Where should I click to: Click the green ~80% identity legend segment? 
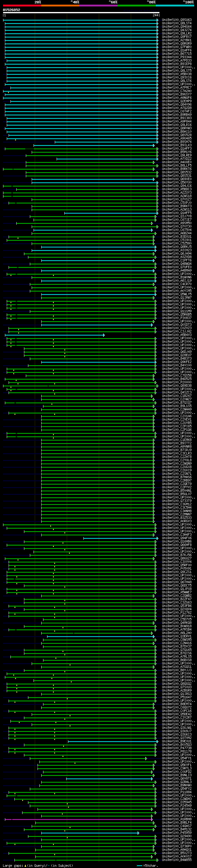(137, 6)
